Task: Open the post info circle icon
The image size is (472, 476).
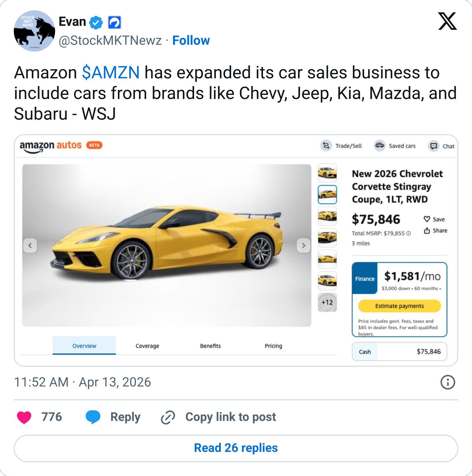Action: (x=448, y=382)
